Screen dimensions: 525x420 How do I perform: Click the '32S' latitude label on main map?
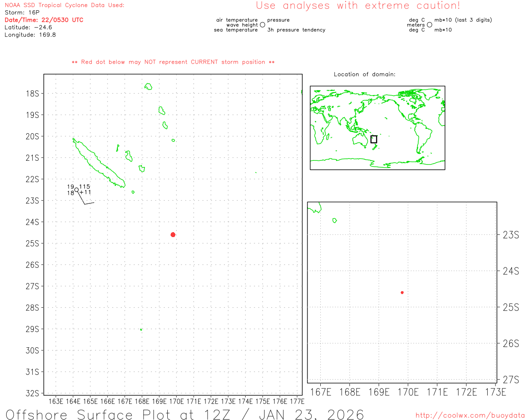tap(32, 393)
